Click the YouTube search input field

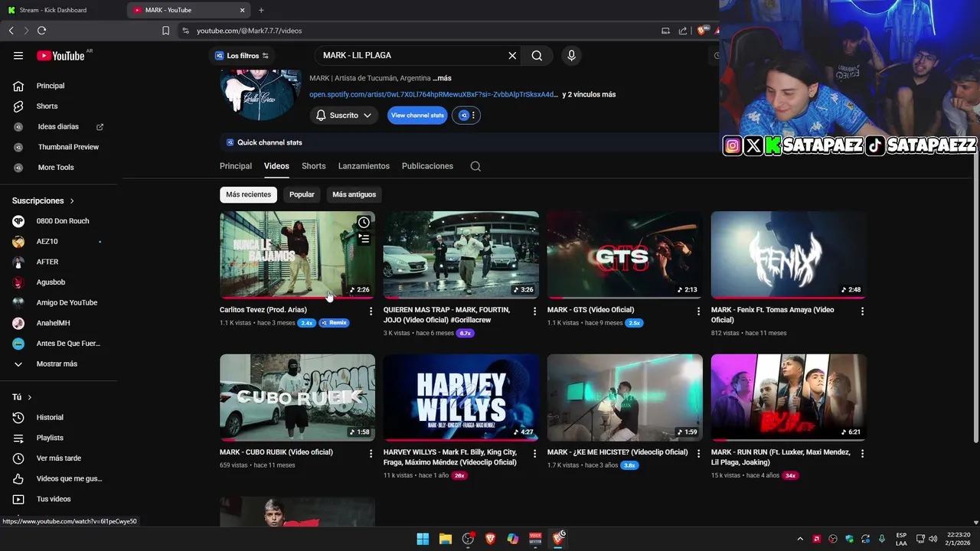[x=410, y=55]
